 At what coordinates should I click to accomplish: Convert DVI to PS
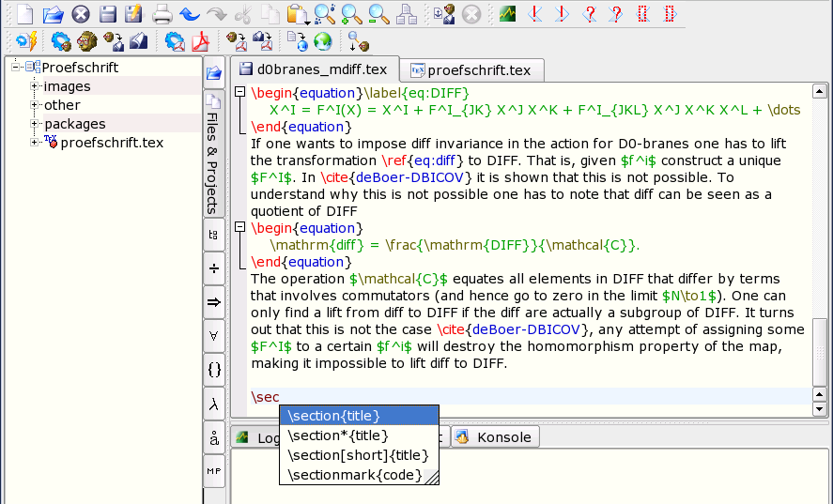[113, 41]
